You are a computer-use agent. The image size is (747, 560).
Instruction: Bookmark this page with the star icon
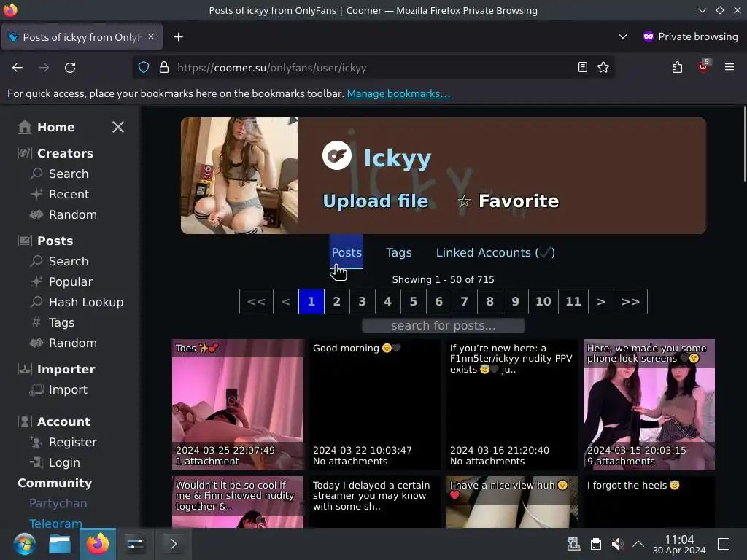[x=603, y=68]
